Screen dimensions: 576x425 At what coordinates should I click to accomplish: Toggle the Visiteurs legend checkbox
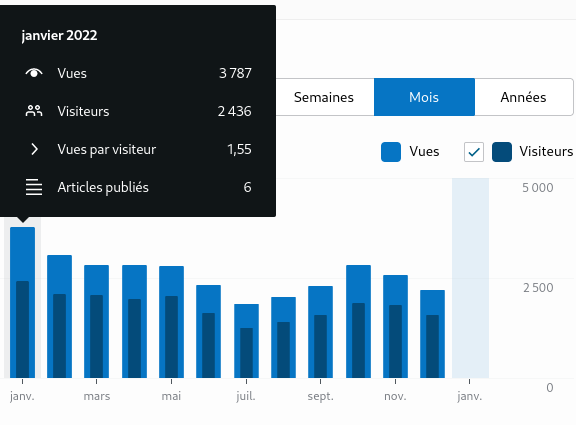(x=474, y=152)
